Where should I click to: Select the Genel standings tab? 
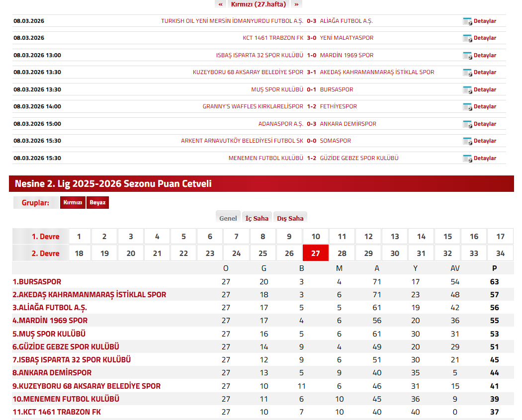pos(228,218)
